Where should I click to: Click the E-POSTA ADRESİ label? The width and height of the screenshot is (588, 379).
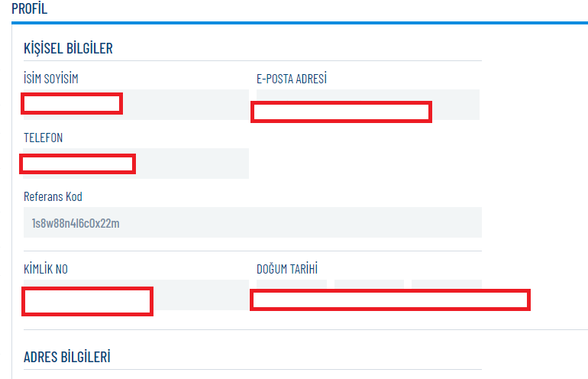click(x=292, y=79)
